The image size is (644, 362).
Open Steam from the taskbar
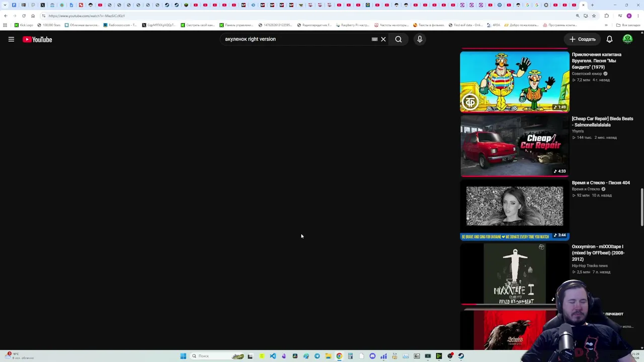tap(461, 356)
